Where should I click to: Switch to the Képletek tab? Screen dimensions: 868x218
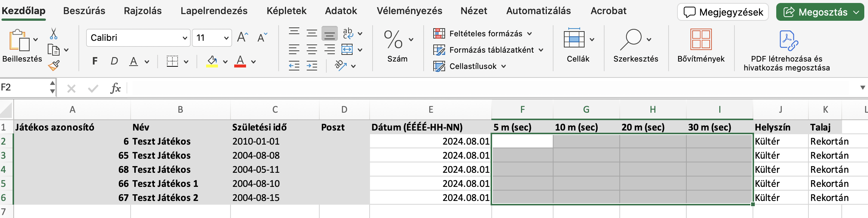pyautogui.click(x=286, y=11)
